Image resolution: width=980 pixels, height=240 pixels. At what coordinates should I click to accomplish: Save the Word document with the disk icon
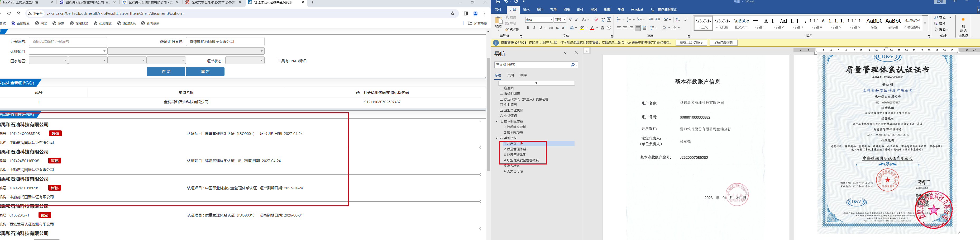coord(498,2)
